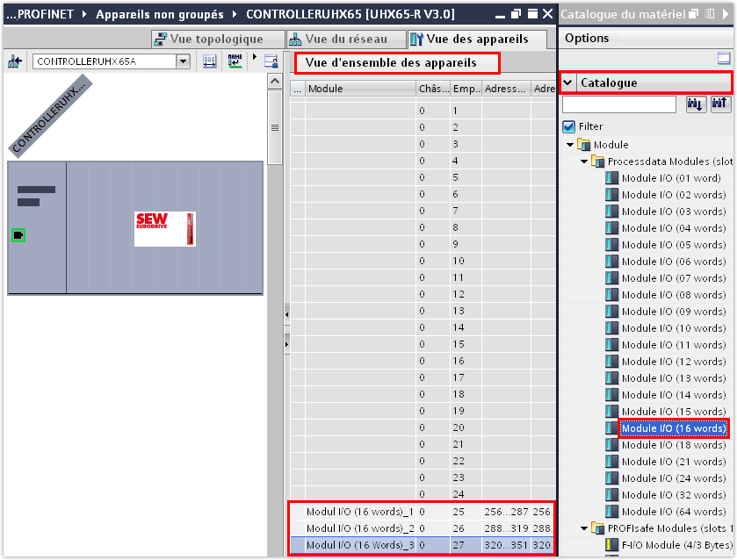737x560 pixels.
Task: Click the palette view icon below Options
Action: point(724,59)
